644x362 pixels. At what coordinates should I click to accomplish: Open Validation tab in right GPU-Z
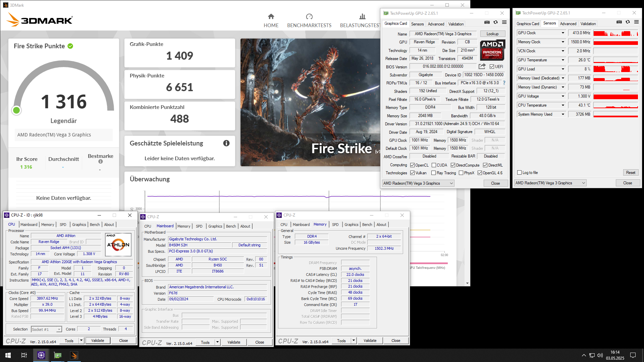pyautogui.click(x=588, y=24)
